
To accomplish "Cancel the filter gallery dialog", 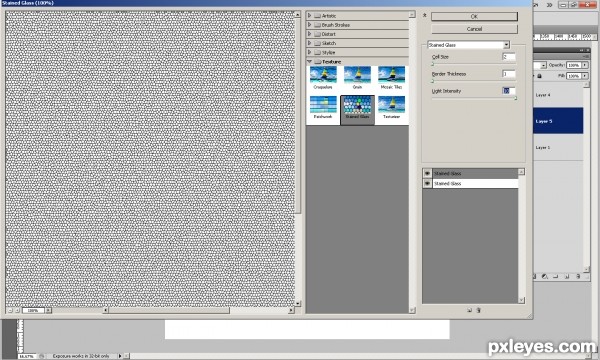I will (x=474, y=29).
